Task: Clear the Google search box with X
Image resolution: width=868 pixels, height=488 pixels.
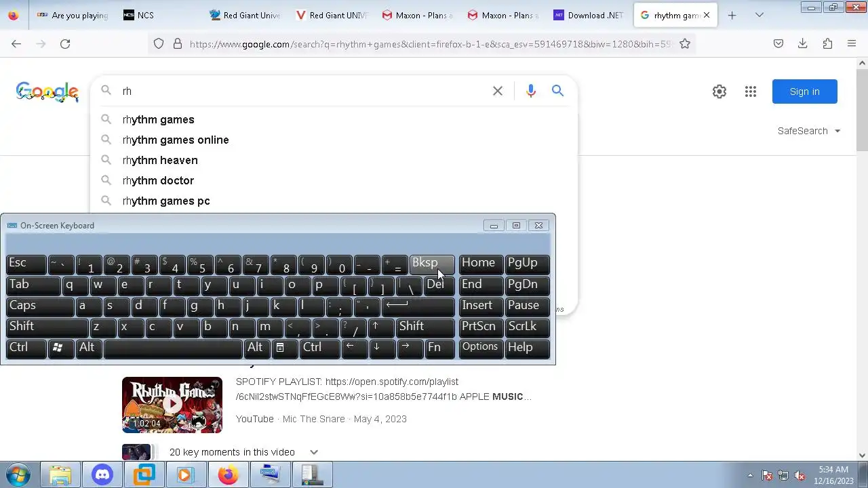Action: (498, 91)
